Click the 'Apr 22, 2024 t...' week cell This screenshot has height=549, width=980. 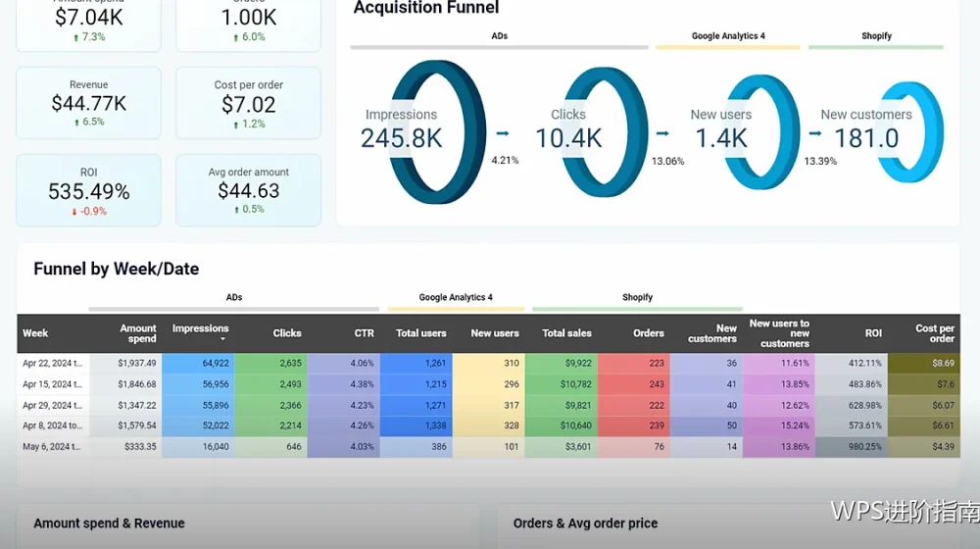click(x=53, y=363)
